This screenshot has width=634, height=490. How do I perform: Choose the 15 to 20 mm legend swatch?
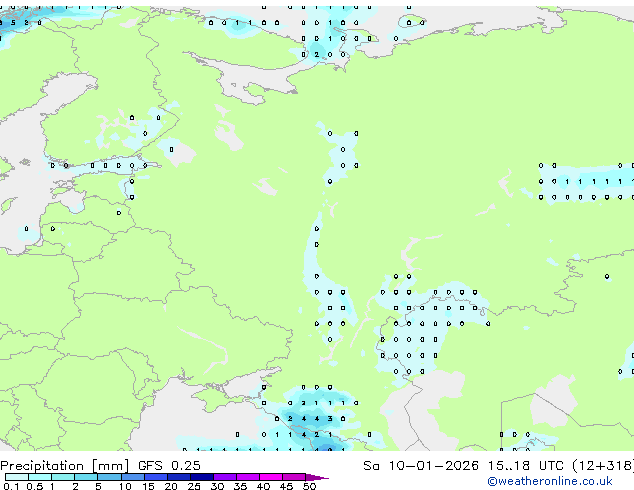pos(155,477)
